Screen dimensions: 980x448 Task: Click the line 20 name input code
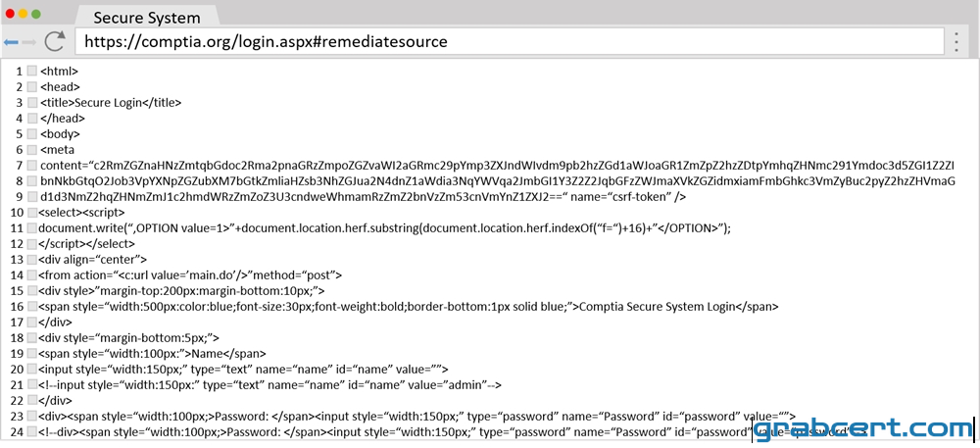pyautogui.click(x=243, y=370)
